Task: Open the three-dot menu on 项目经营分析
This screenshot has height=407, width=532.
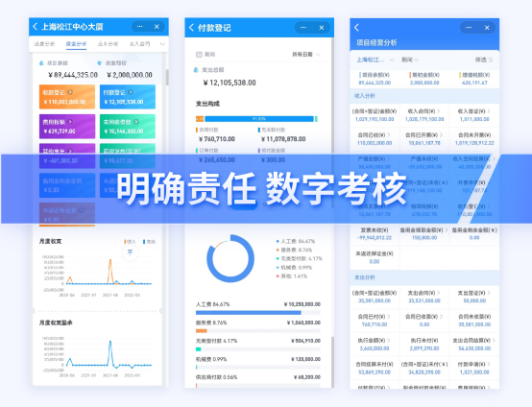Action: click(x=469, y=28)
